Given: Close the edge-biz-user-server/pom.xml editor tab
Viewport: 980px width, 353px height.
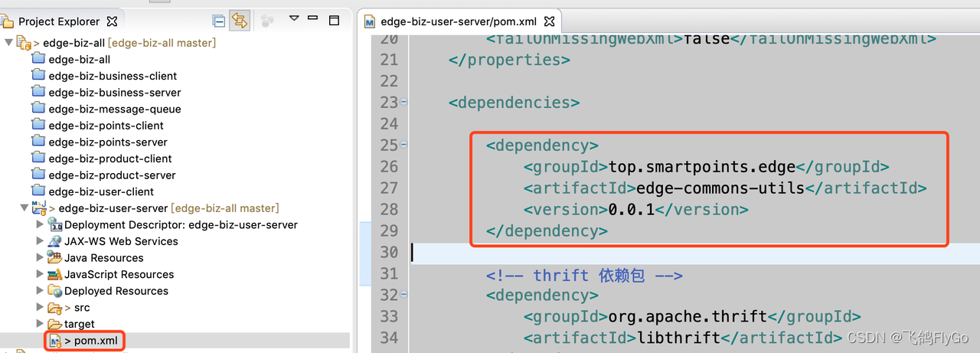Looking at the screenshot, I should [549, 21].
